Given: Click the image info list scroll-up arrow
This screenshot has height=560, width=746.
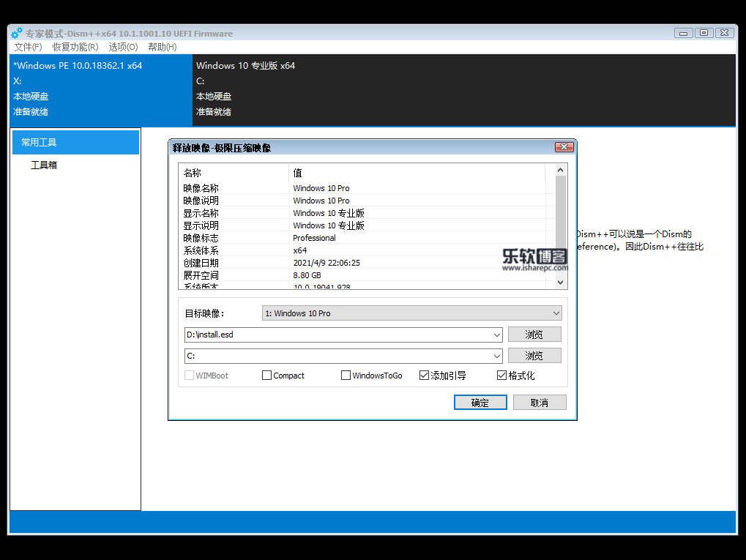Looking at the screenshot, I should (x=561, y=170).
